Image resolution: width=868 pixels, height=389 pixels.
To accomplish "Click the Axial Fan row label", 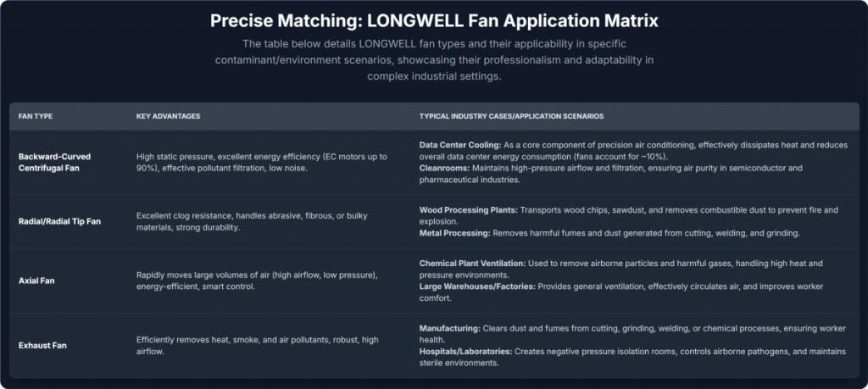I will [36, 281].
